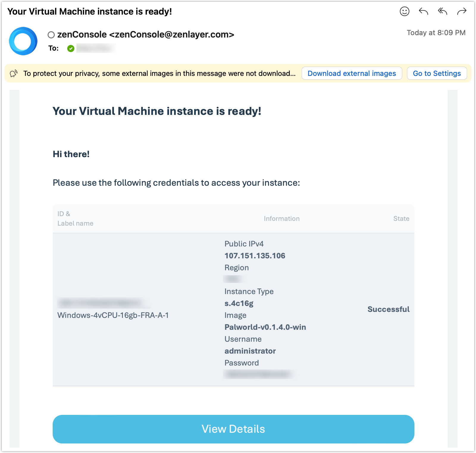
Task: Reply to this email with reply arrow
Action: [x=423, y=12]
